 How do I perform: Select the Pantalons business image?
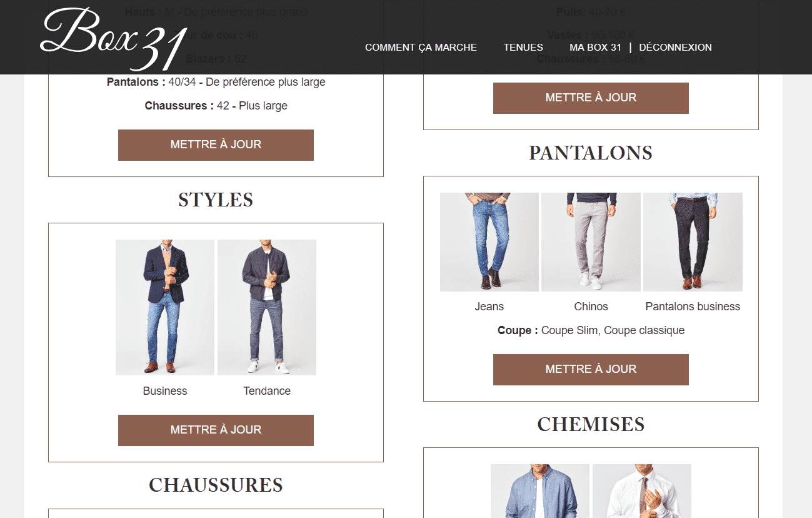pos(693,242)
